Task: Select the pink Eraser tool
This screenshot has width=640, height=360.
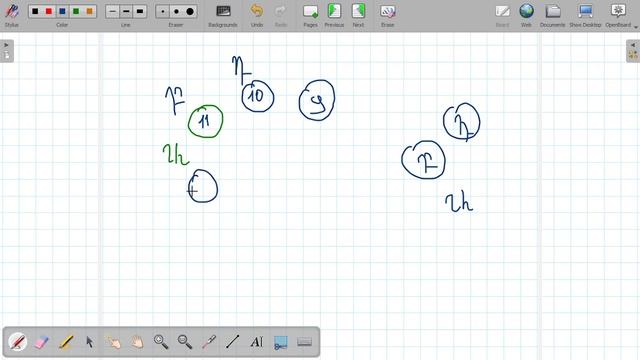Action: pos(42,342)
